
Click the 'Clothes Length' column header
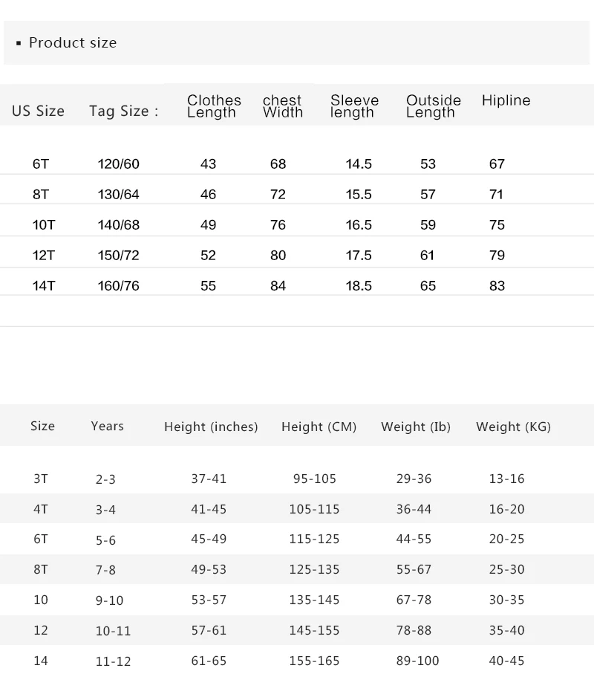(x=214, y=106)
